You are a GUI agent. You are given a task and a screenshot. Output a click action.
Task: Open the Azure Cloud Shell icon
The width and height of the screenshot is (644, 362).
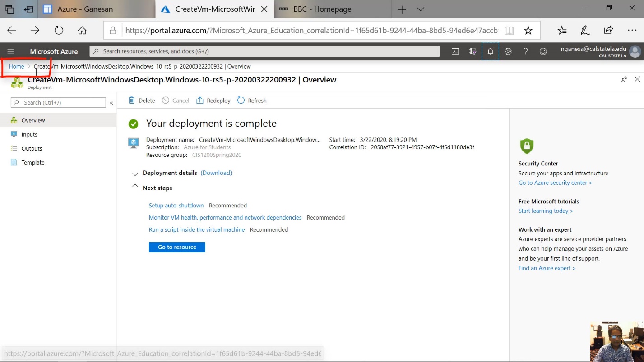[455, 51]
